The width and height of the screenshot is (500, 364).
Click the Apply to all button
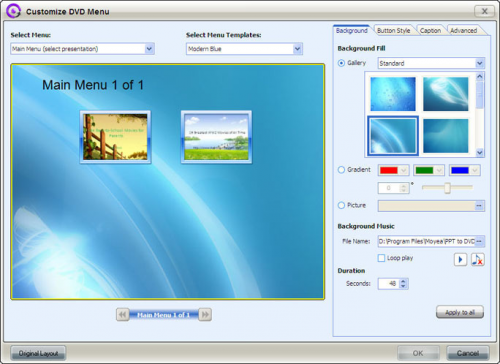pos(460,312)
